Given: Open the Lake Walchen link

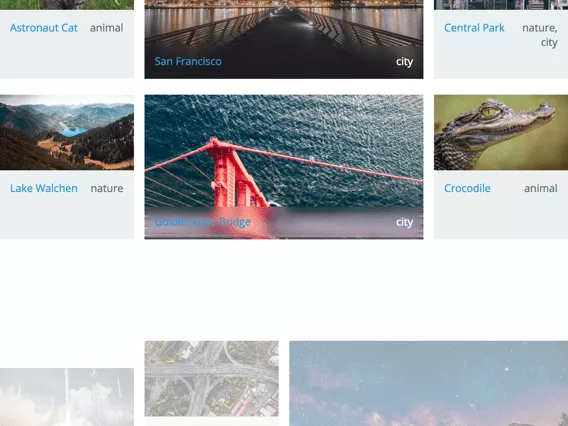Looking at the screenshot, I should (43, 188).
